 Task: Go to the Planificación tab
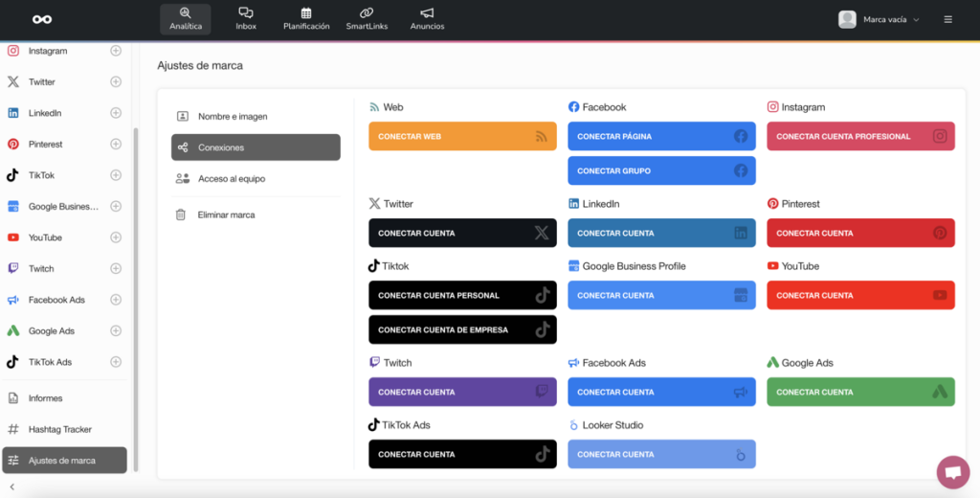(306, 19)
